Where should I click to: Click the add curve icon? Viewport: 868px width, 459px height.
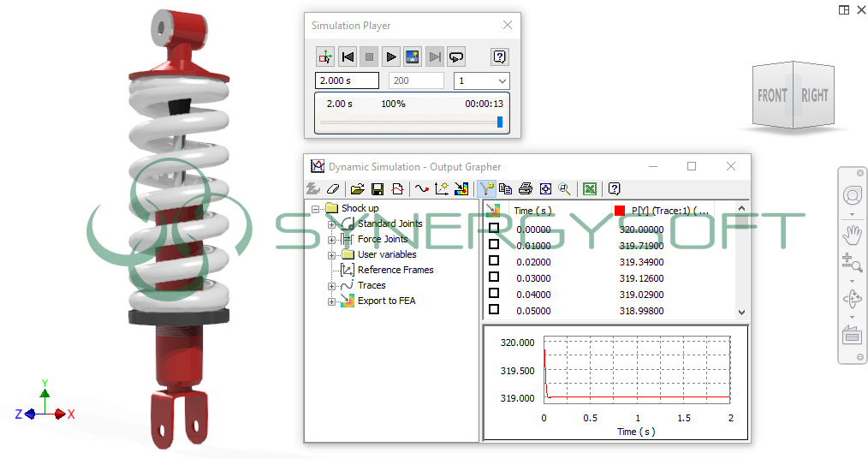tap(422, 188)
